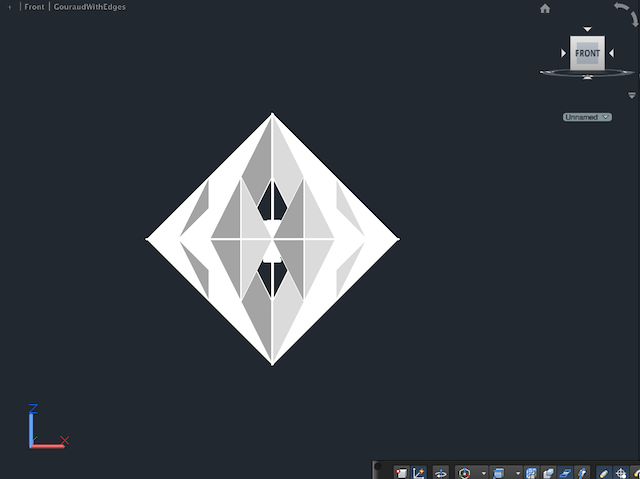
Task: Click the triangle arrow right of the FRONT cube
Action: coord(611,53)
